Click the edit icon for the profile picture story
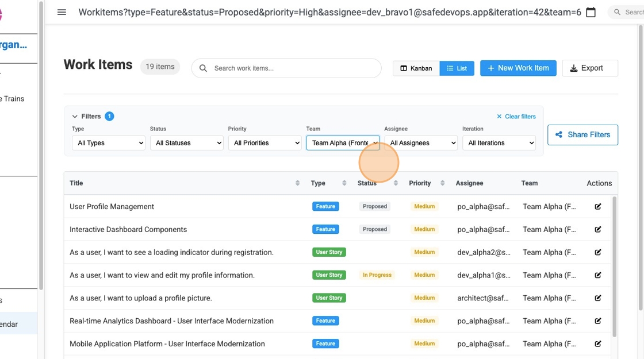This screenshot has width=644, height=359. click(597, 298)
